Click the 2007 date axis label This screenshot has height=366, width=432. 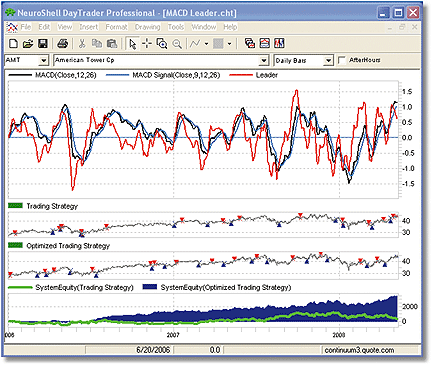pyautogui.click(x=173, y=335)
